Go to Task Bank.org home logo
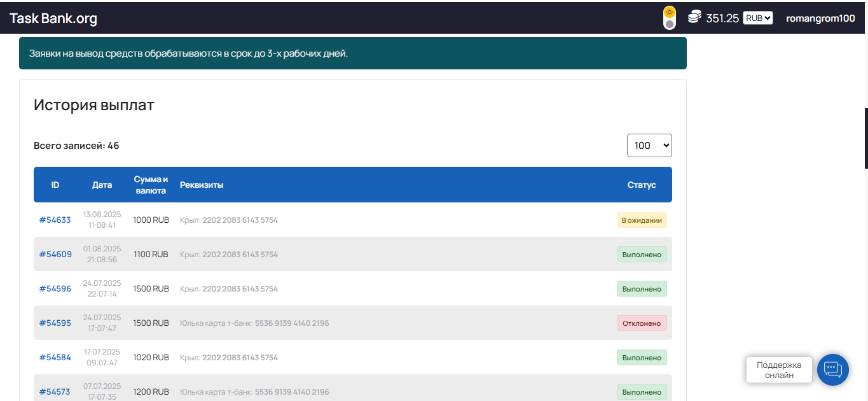This screenshot has width=868, height=401. coord(53,18)
